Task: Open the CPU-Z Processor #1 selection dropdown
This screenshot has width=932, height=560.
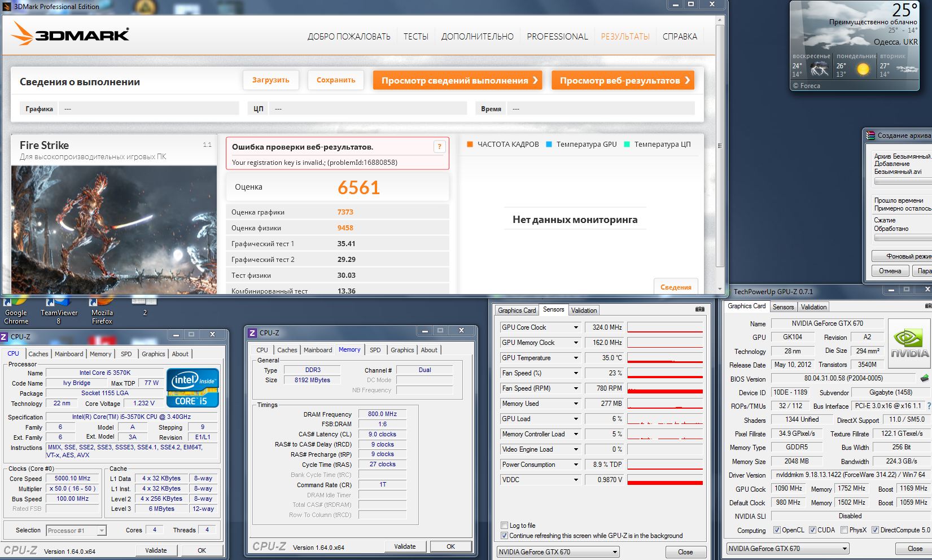Action: coord(76,531)
